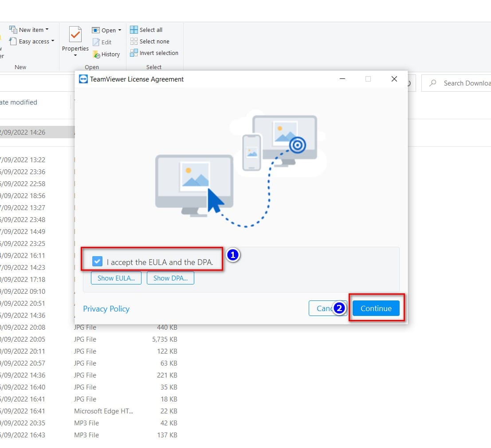Click the Invert selection icon
This screenshot has width=491, height=448.
tap(134, 53)
